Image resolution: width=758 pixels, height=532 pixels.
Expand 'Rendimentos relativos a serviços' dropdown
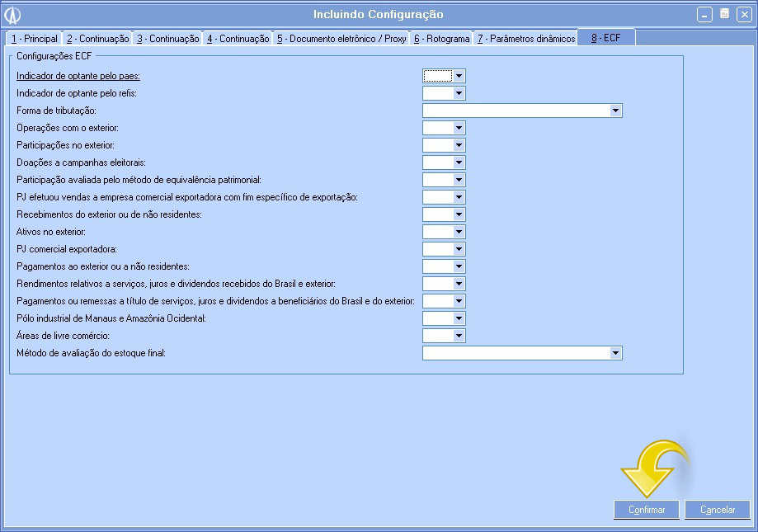point(459,284)
